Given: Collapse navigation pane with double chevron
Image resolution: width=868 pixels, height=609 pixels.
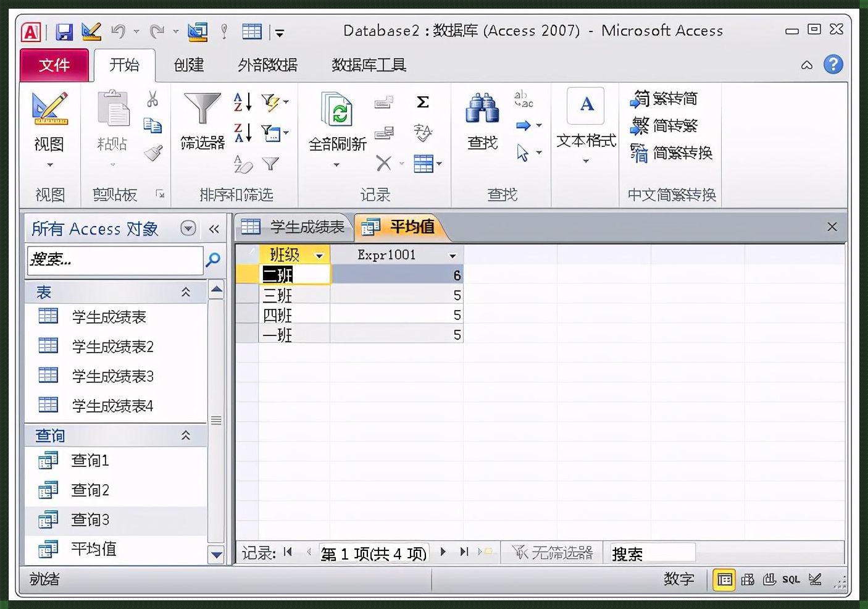Looking at the screenshot, I should (x=214, y=229).
